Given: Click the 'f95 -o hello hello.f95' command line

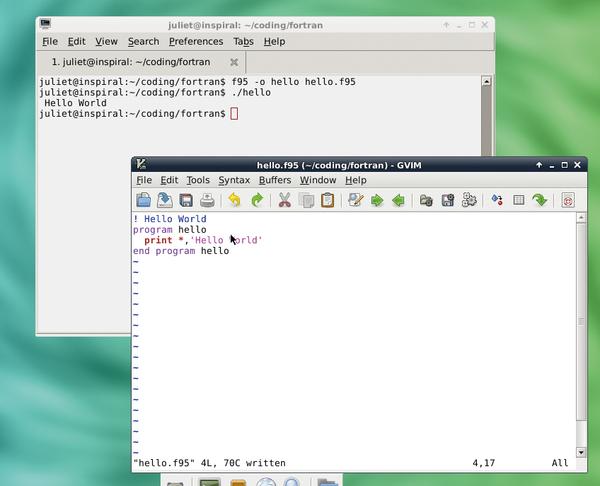Looking at the screenshot, I should pos(293,82).
